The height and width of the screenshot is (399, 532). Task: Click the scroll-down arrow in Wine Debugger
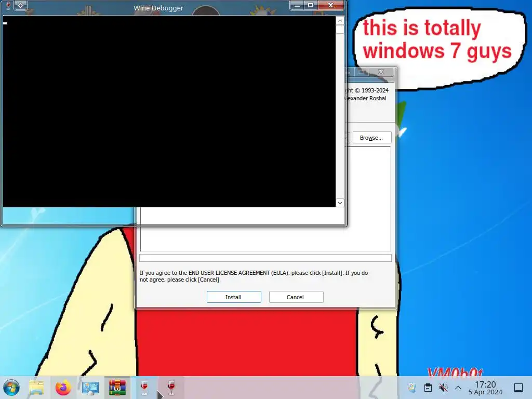tap(340, 203)
